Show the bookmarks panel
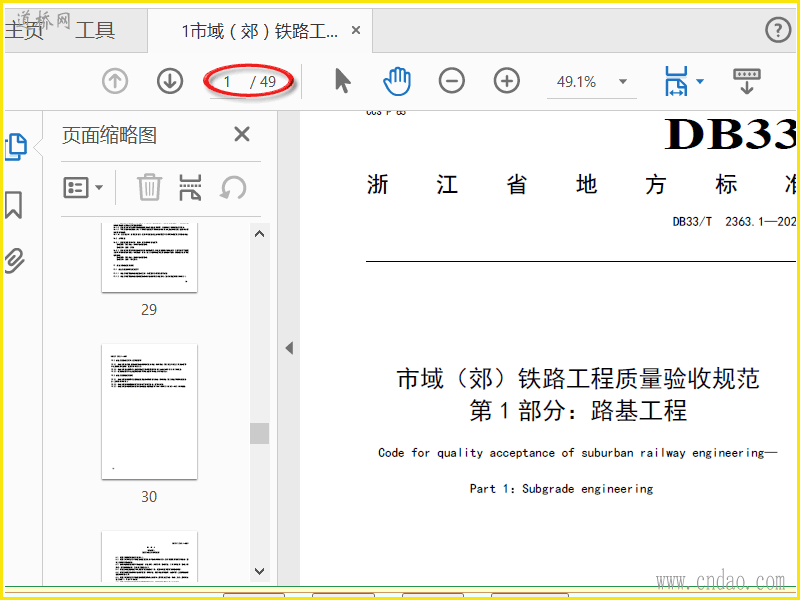Image resolution: width=800 pixels, height=600 pixels. tap(14, 205)
